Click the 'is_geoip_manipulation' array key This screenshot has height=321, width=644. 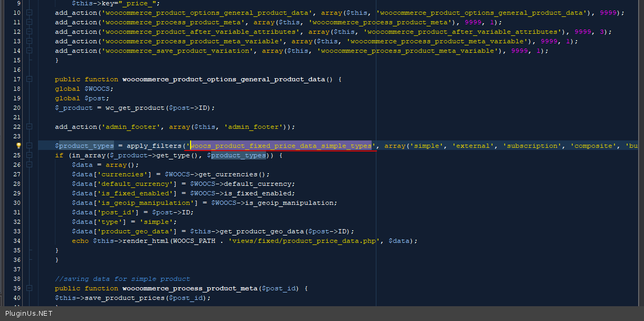[146, 203]
